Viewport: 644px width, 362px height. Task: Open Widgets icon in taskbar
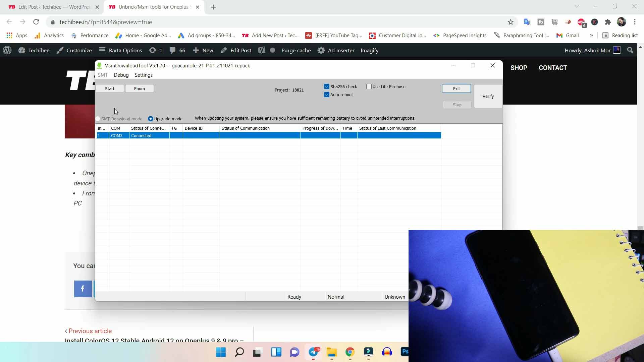pos(276,352)
